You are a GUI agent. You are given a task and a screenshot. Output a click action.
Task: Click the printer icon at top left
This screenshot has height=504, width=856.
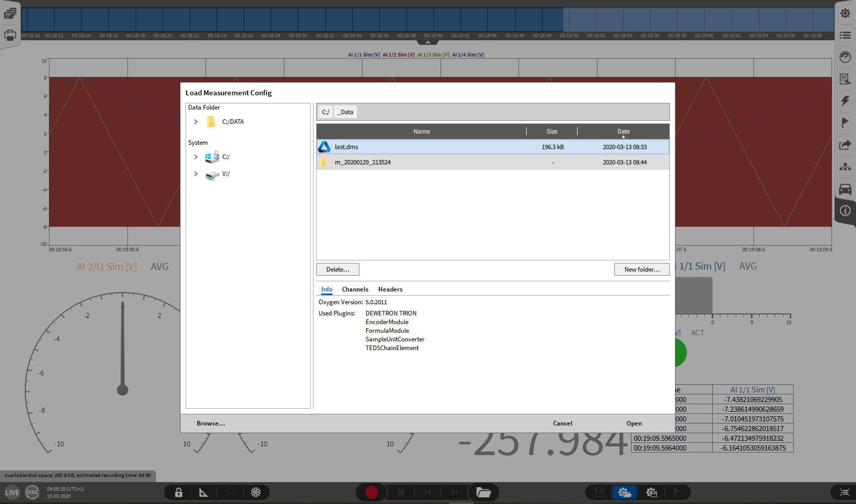[x=10, y=36]
